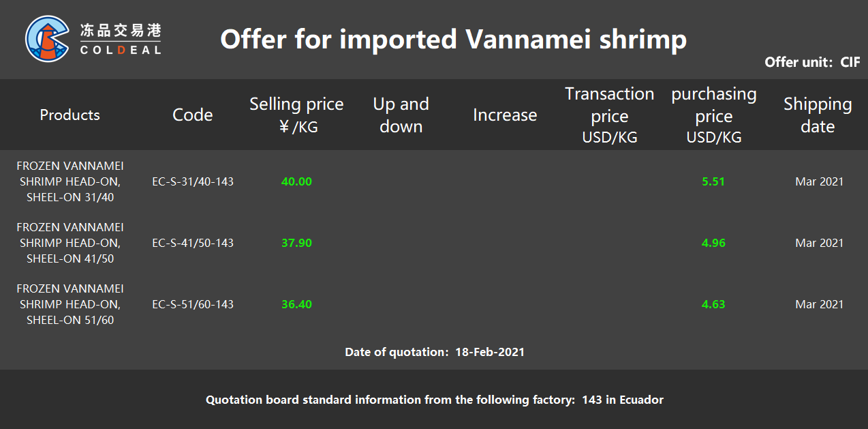Click the Offer unit CIF label

point(813,62)
